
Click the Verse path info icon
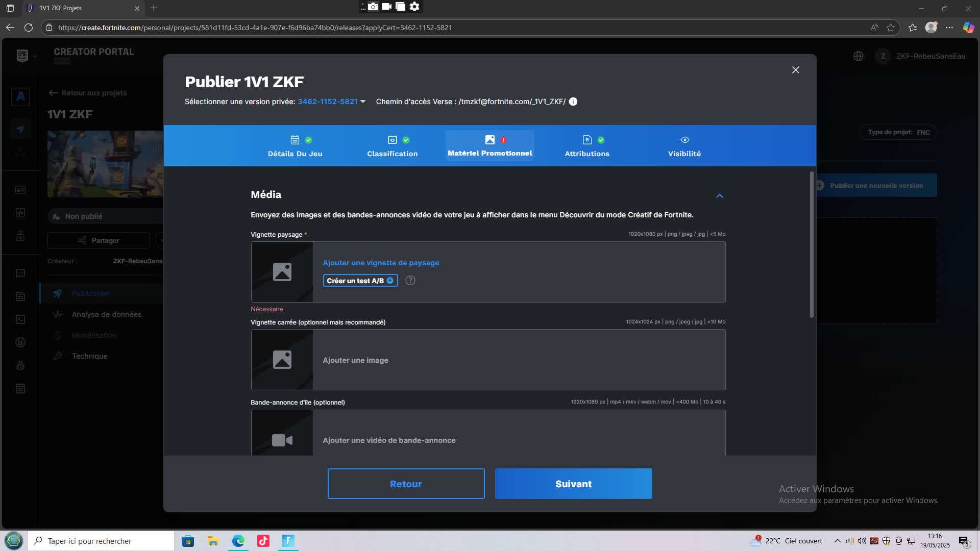pyautogui.click(x=573, y=102)
